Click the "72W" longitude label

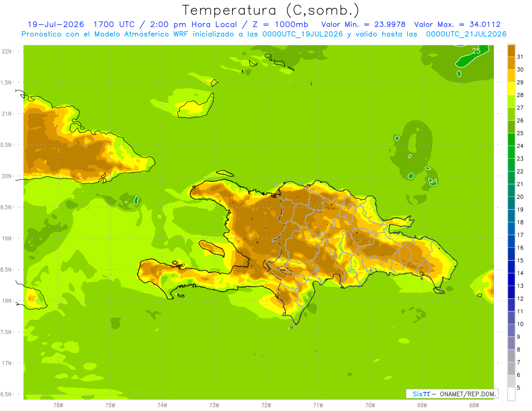(x=266, y=405)
